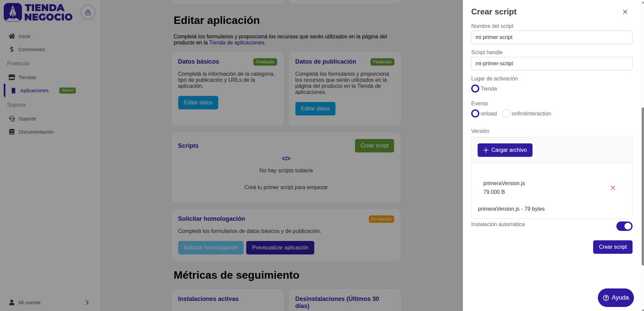Click the ¡Nuevo! badge next to Aplicaciones
Screen dimensions: 644x311
pos(67,91)
